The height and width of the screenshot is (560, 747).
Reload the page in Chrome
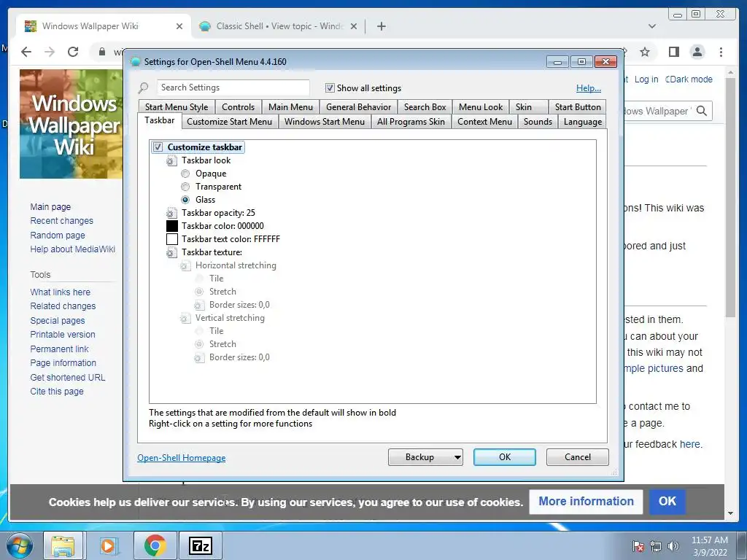click(x=73, y=52)
